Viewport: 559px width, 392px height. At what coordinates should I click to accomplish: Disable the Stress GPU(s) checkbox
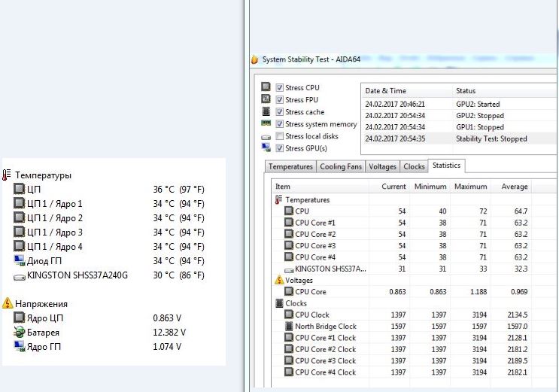point(280,148)
